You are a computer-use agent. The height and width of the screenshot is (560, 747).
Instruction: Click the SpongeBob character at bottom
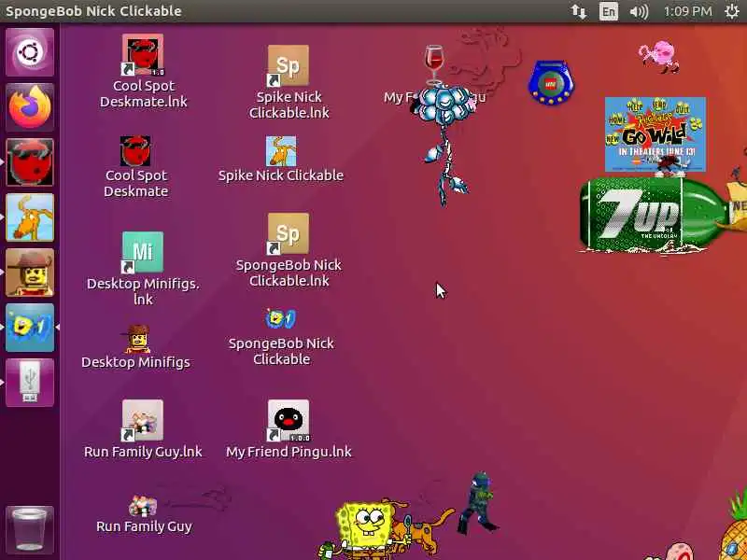364,531
